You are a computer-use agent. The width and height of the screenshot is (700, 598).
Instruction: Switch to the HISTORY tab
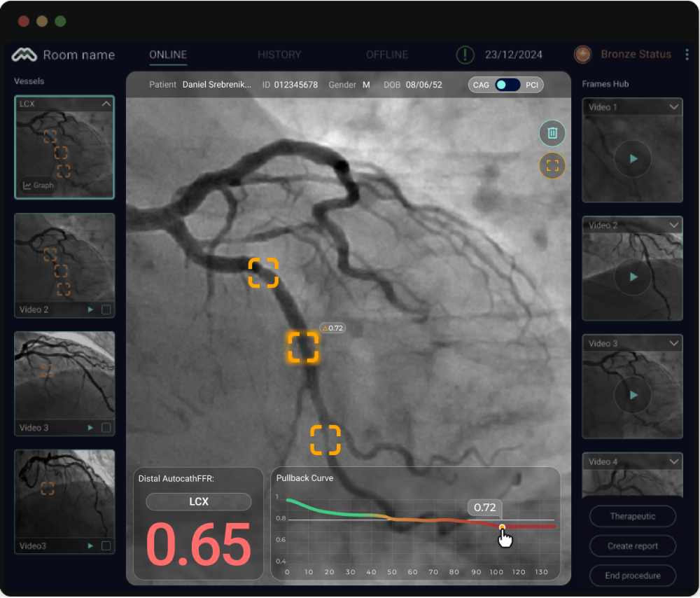(x=279, y=55)
